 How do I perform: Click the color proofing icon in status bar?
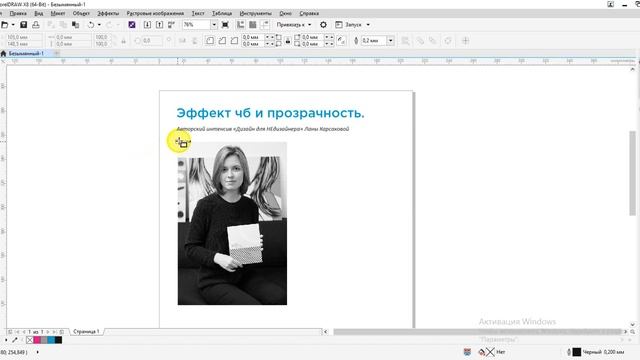tap(467, 352)
